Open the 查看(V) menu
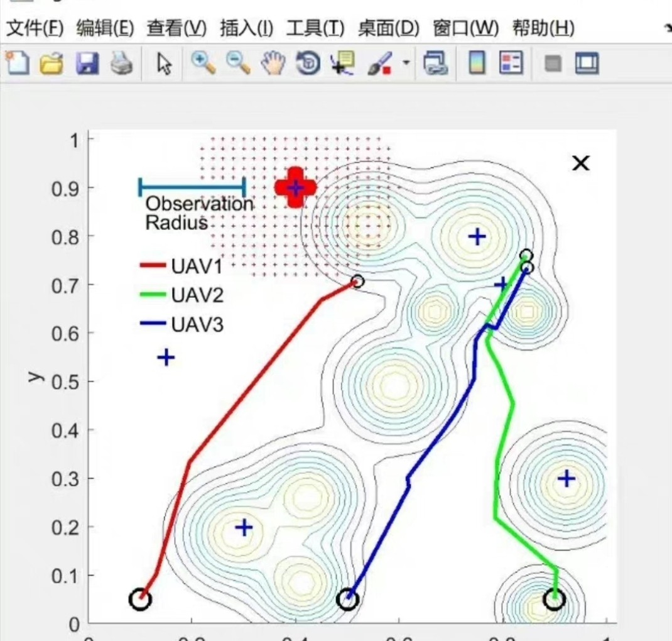Screen dimensions: 672x641 [176, 28]
